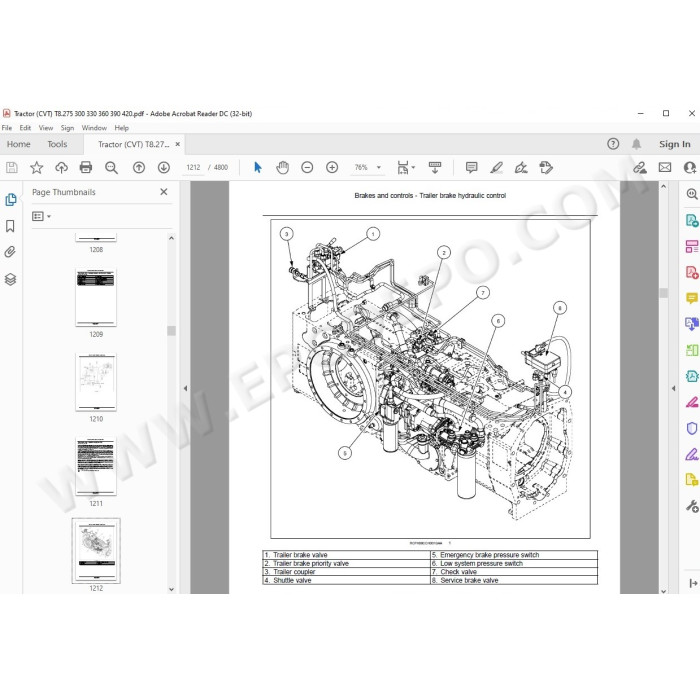Open the Find text magnifier
The width and height of the screenshot is (700, 700).
111,167
